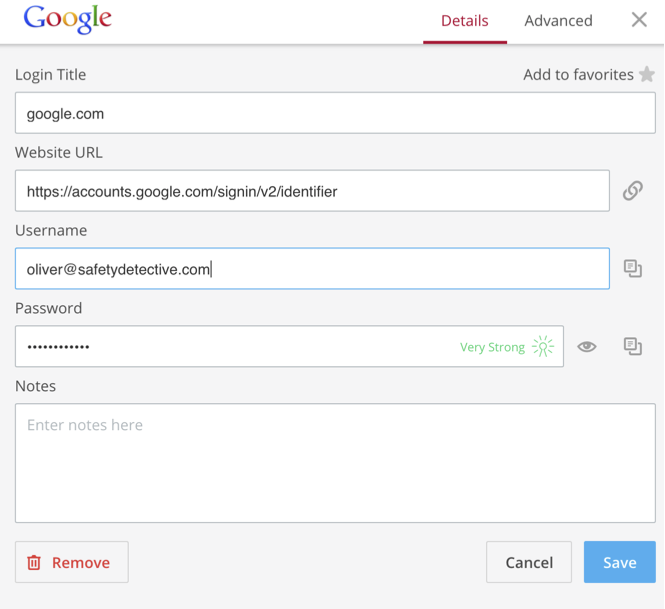Screen dimensions: 665x609
Task: Remove this login entry
Action: tap(72, 562)
